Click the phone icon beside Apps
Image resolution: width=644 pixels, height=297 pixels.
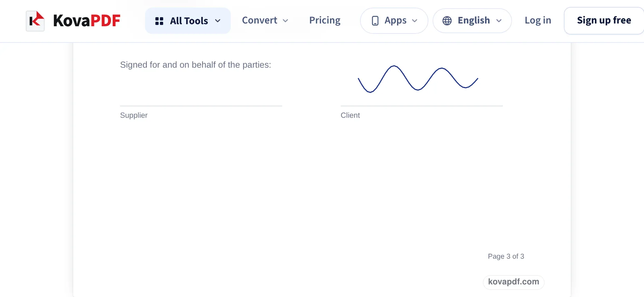pyautogui.click(x=375, y=21)
